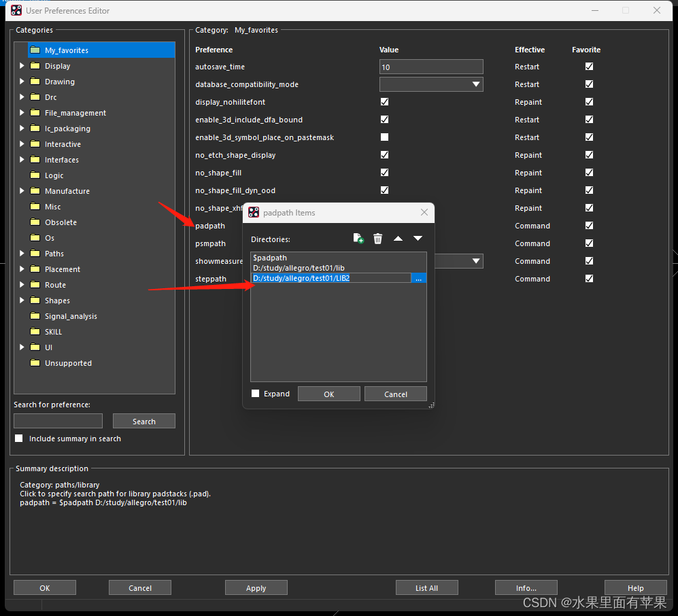Click the new directory icon in padpath Items
678x616 pixels.
tap(358, 239)
